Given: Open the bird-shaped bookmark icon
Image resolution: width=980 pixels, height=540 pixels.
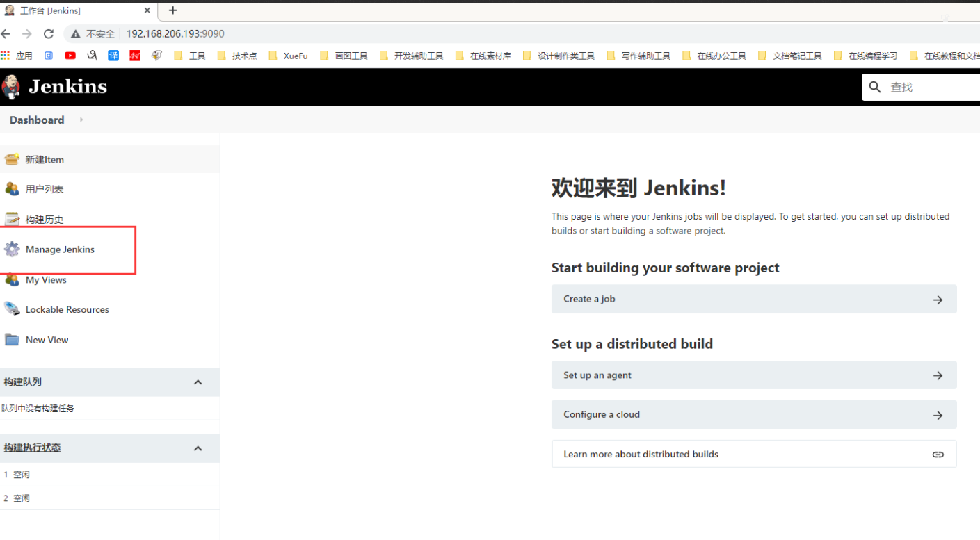Looking at the screenshot, I should point(156,56).
